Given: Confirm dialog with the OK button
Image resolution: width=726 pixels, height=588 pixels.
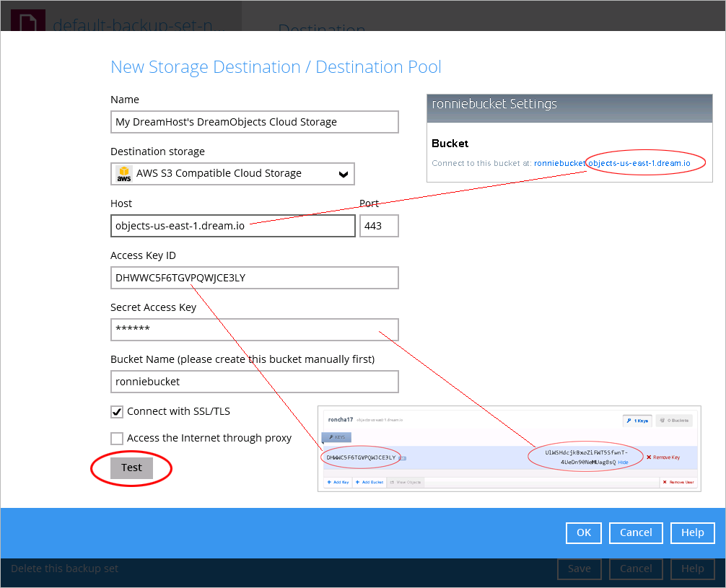Looking at the screenshot, I should (x=583, y=533).
